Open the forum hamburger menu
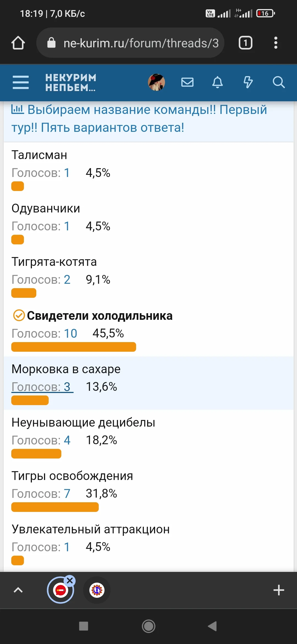Viewport: 297px width, 644px height. point(21,82)
